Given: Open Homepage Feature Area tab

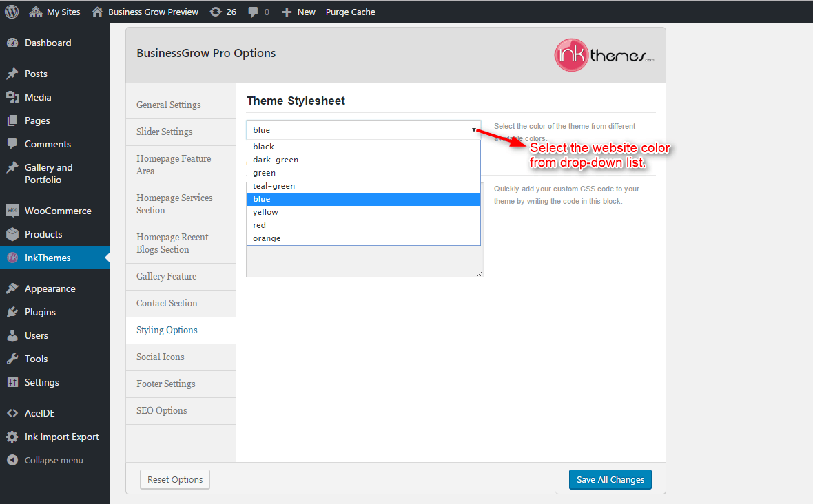Looking at the screenshot, I should [x=181, y=165].
